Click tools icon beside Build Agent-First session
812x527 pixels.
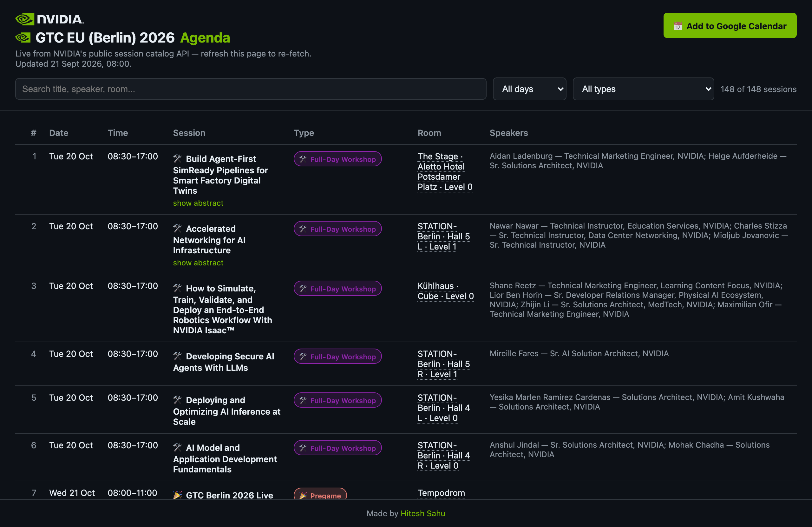coord(177,158)
